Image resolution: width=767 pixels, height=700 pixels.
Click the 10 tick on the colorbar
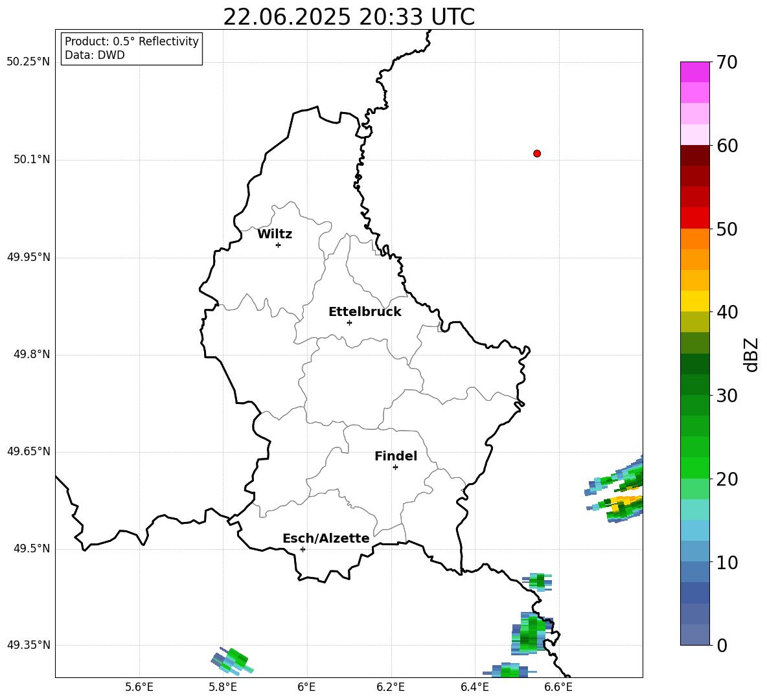[727, 562]
